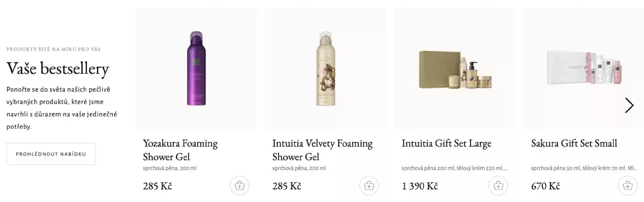
Task: Click the Vaše bestsellery heading
Action: (x=58, y=69)
